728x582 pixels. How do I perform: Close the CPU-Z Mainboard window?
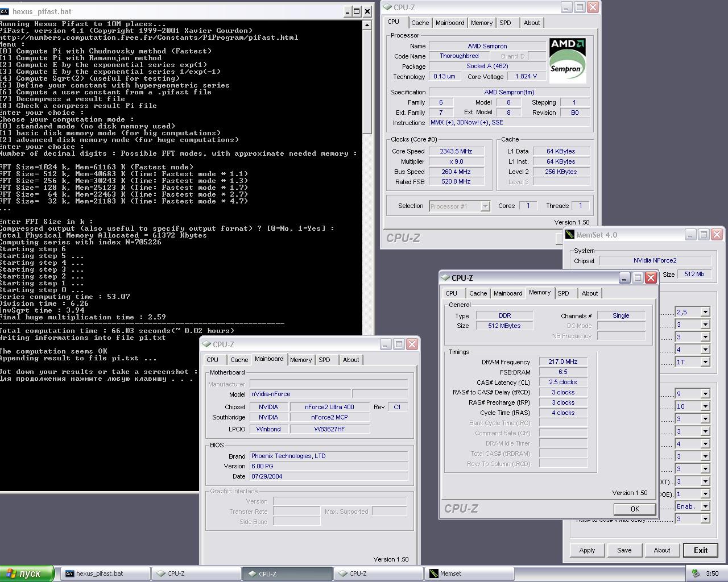click(412, 344)
